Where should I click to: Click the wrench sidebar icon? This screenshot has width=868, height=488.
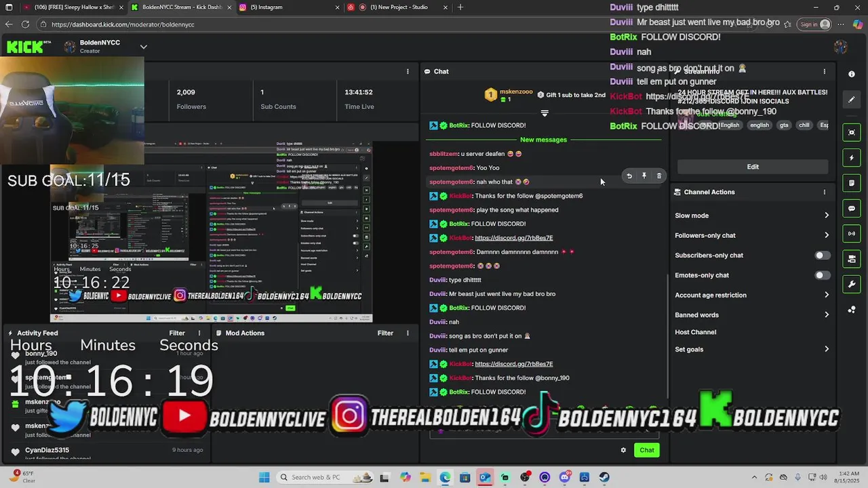(x=852, y=284)
